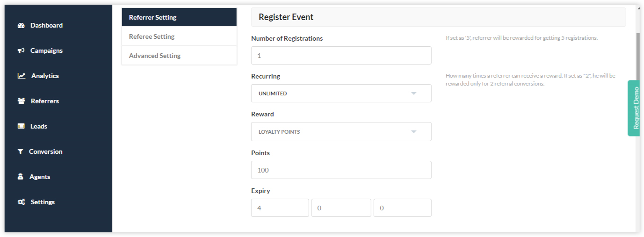Click the Dashboard gauge icon
The image size is (644, 237).
point(21,26)
